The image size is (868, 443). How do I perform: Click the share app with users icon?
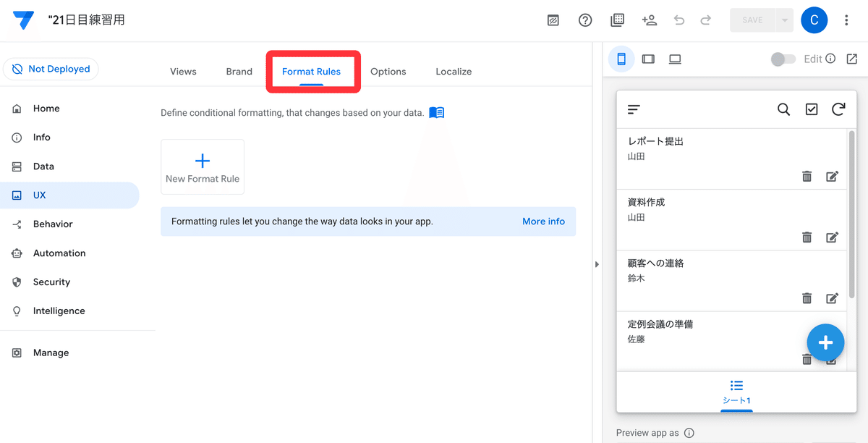point(649,20)
